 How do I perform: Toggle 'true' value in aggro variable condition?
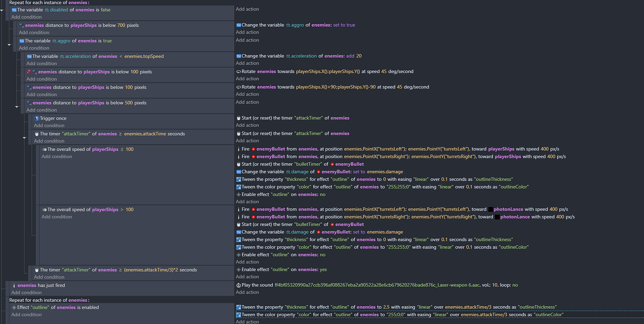tap(107, 41)
